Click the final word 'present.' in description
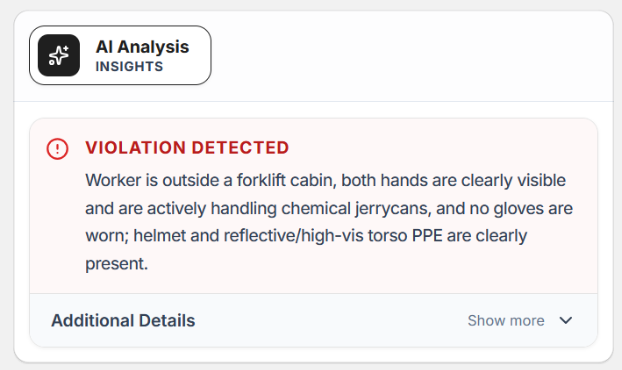This screenshot has width=622, height=370. click(x=117, y=264)
